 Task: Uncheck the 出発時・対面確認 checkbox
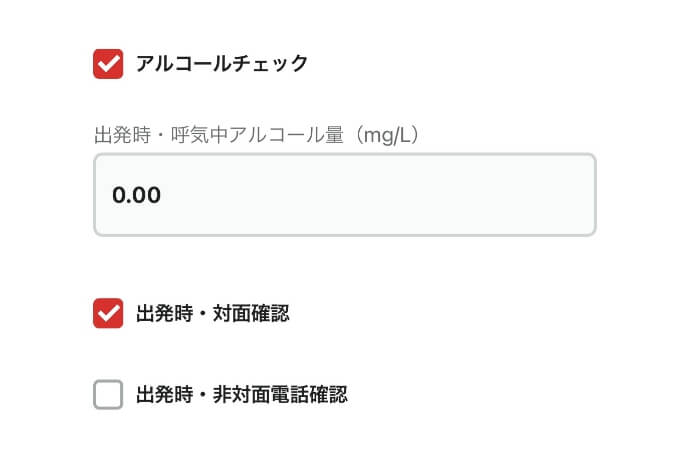108,313
